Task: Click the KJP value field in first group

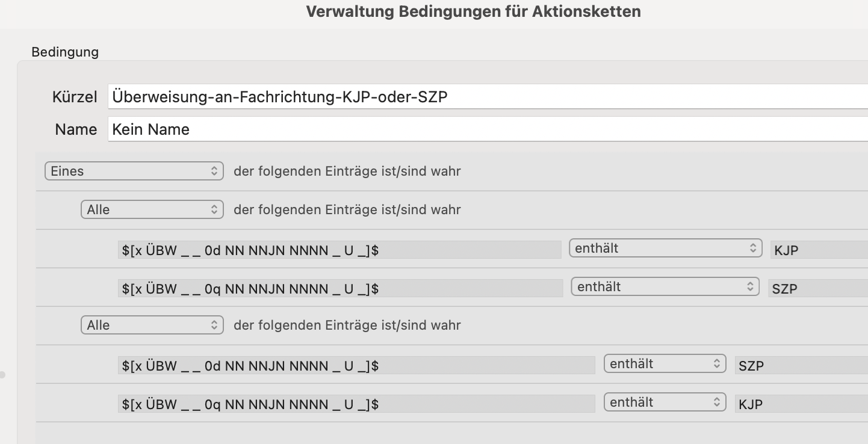Action: pos(819,250)
